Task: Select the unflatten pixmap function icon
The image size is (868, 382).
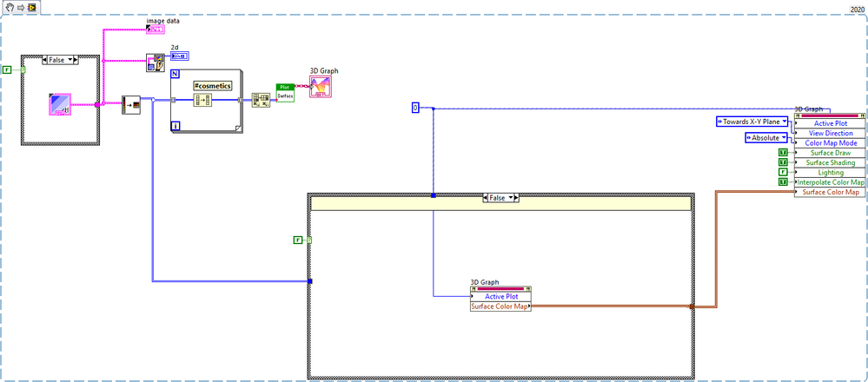Action: [131, 104]
